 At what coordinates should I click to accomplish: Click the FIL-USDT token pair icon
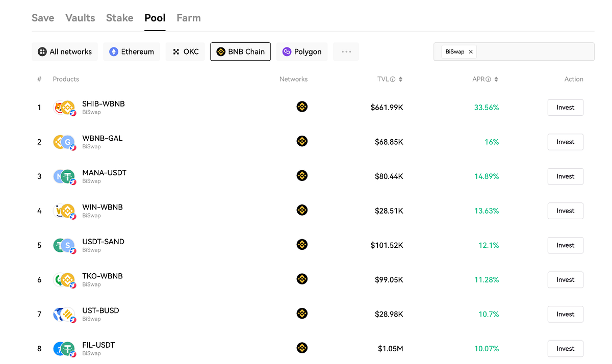coord(64,349)
